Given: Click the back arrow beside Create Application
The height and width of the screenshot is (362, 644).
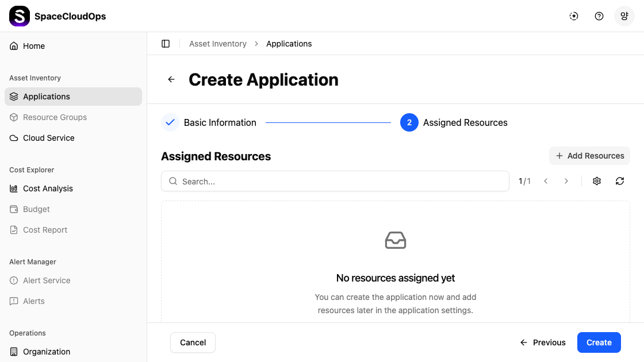Looking at the screenshot, I should pos(171,79).
